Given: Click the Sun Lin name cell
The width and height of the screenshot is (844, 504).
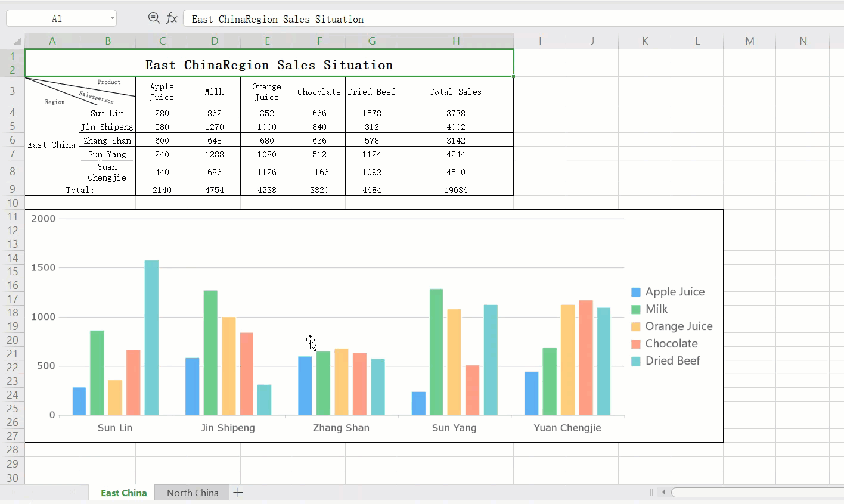Looking at the screenshot, I should tap(107, 113).
